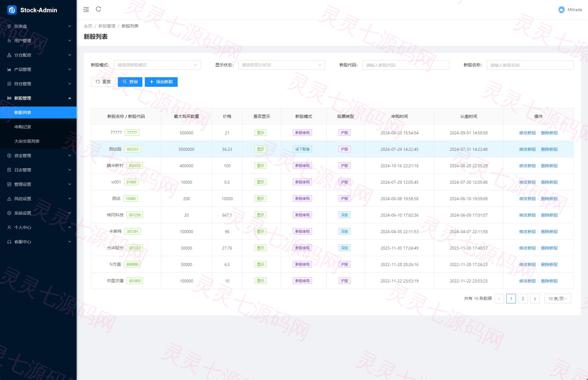Collapse the sidebar using the menu fold icon
The width and height of the screenshot is (588, 380).
pos(86,10)
